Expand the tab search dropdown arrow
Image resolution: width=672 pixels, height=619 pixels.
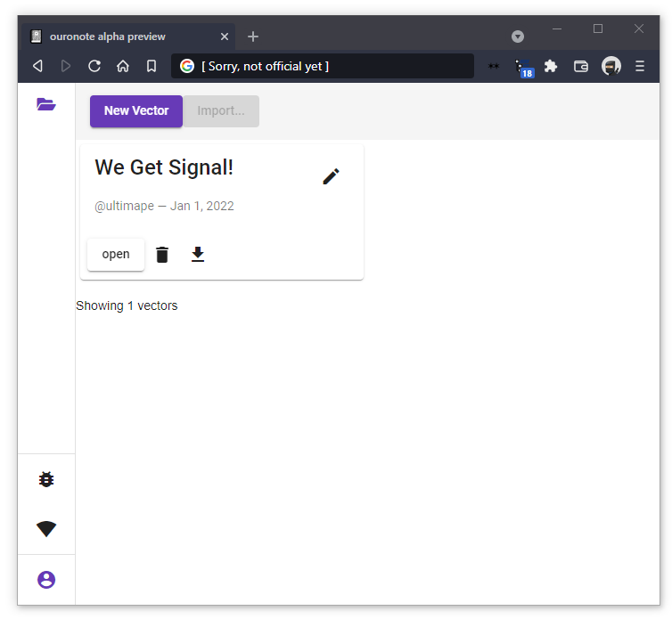coord(518,37)
